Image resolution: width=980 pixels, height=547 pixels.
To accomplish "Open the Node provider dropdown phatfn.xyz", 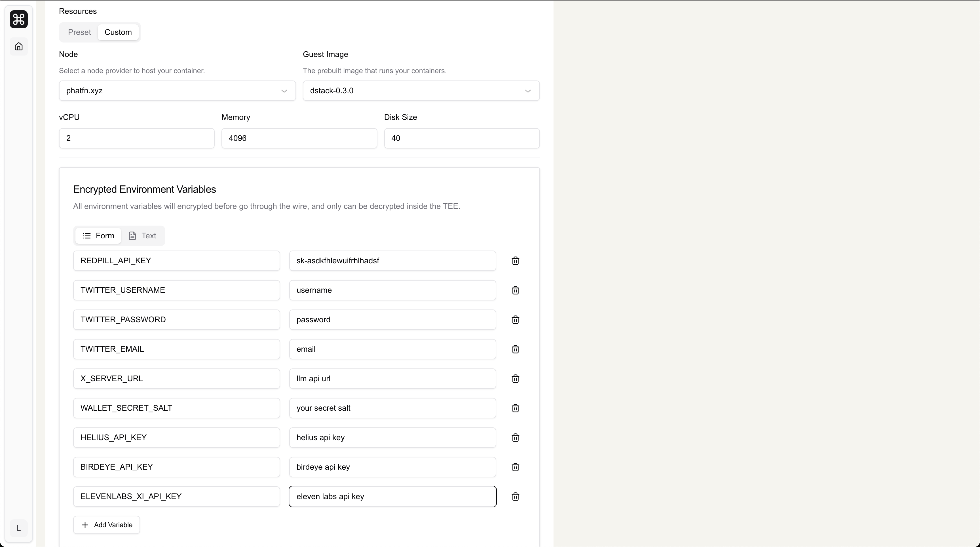I will tap(177, 91).
